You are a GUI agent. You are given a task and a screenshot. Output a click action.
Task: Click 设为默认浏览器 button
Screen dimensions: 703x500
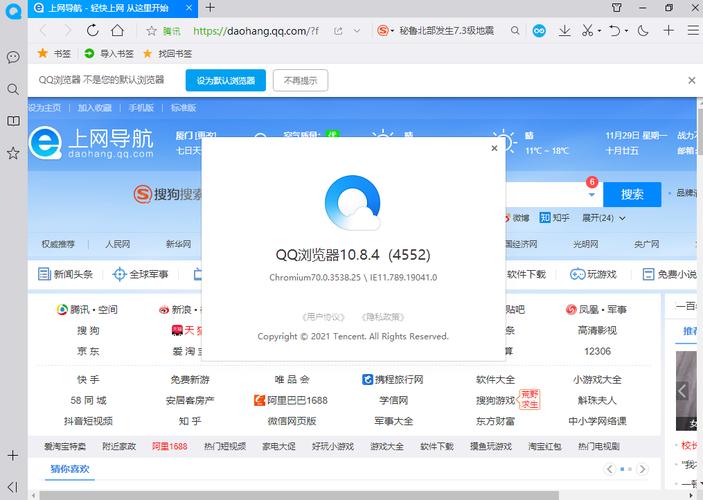tap(226, 80)
